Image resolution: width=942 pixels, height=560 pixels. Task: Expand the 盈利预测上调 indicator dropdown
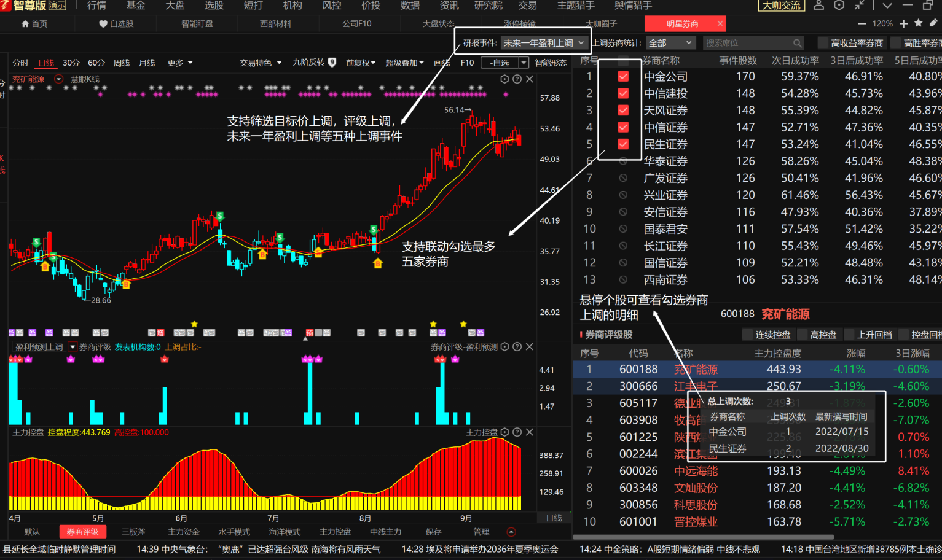[72, 347]
